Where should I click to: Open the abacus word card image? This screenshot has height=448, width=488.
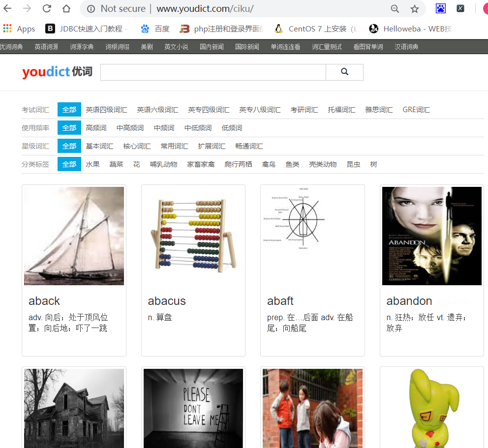click(x=193, y=236)
